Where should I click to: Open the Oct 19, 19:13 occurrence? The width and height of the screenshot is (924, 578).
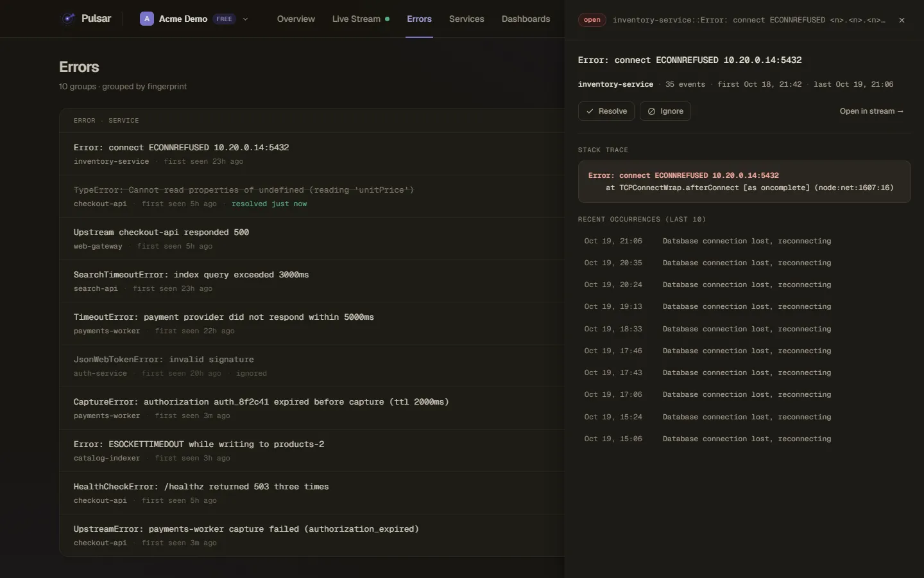point(744,307)
